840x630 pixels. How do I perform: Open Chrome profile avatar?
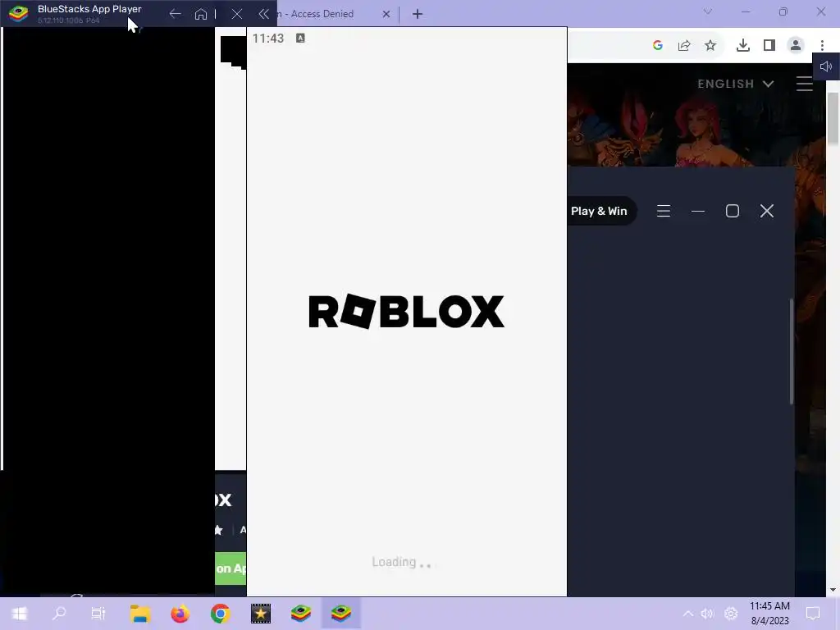tap(796, 46)
